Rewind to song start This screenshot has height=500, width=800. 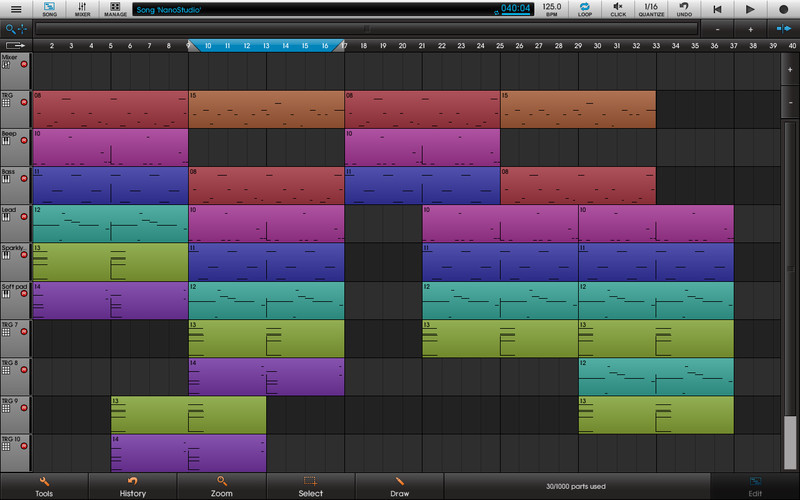(717, 9)
